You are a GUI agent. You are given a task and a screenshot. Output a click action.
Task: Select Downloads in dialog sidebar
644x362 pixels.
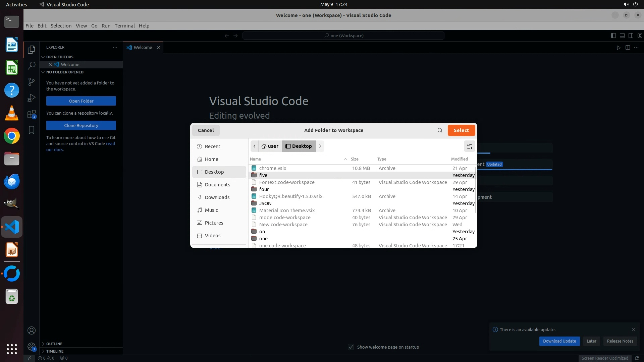point(217,197)
